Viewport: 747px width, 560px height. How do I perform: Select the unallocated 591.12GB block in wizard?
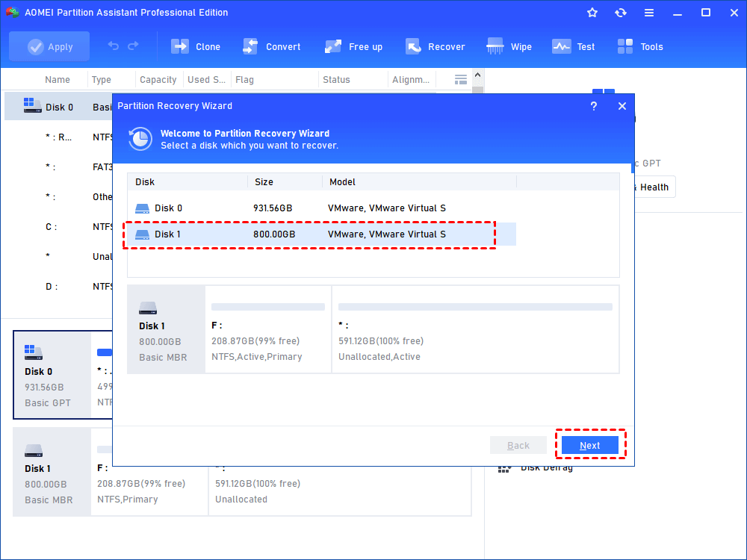pyautogui.click(x=475, y=329)
